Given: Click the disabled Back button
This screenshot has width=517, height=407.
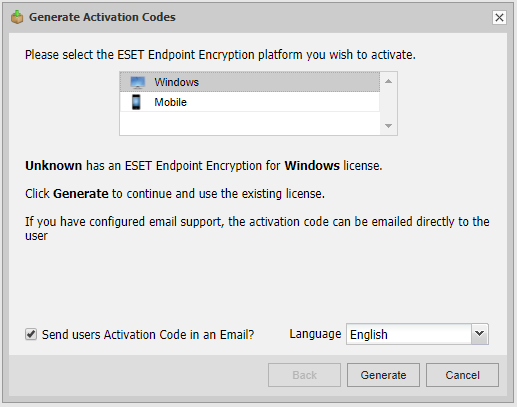Looking at the screenshot, I should pos(304,375).
